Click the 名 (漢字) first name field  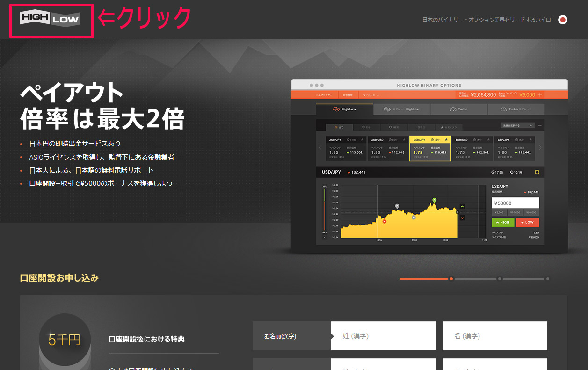pyautogui.click(x=495, y=336)
